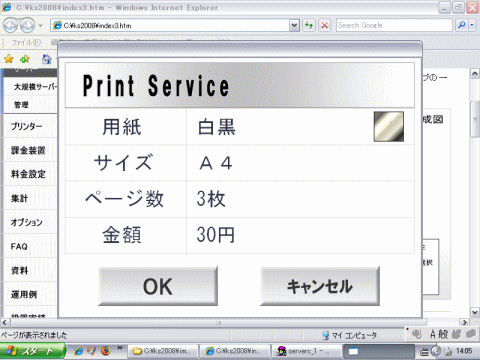Open 大規模サーバー sidebar item

(x=30, y=87)
